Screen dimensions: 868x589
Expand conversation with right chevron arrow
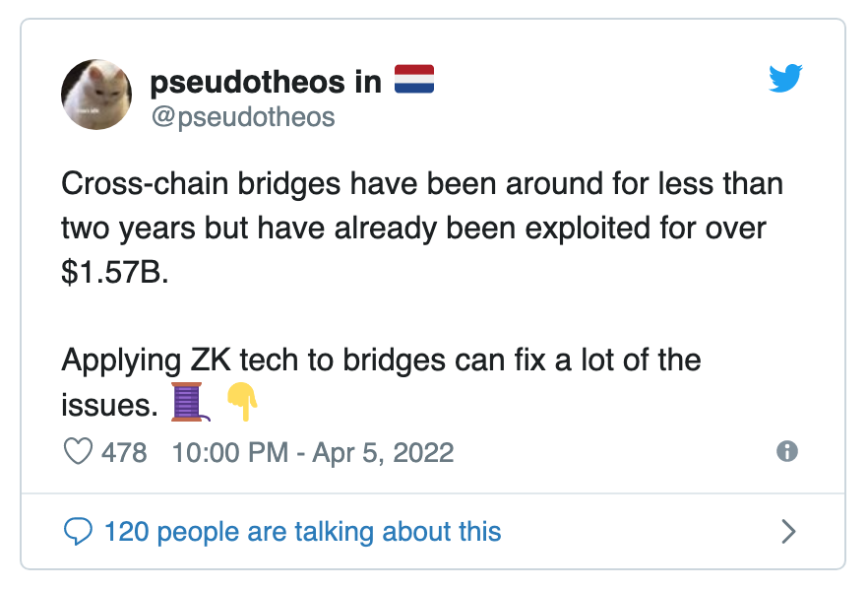coord(788,531)
